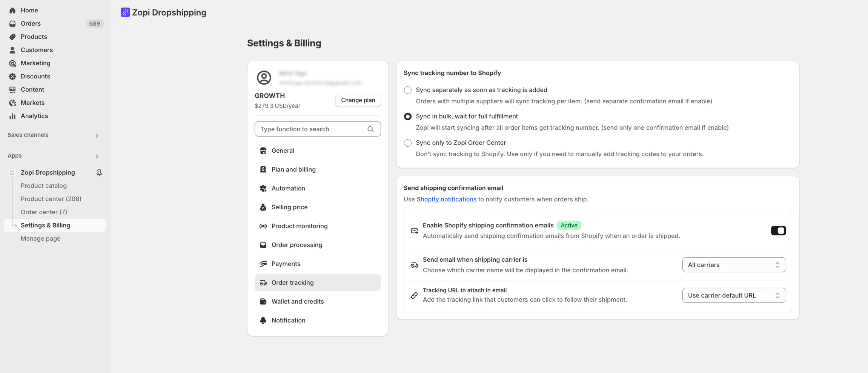Click the pin icon beside Zopi Dropshipping
Image resolution: width=868 pixels, height=373 pixels.
pyautogui.click(x=99, y=172)
